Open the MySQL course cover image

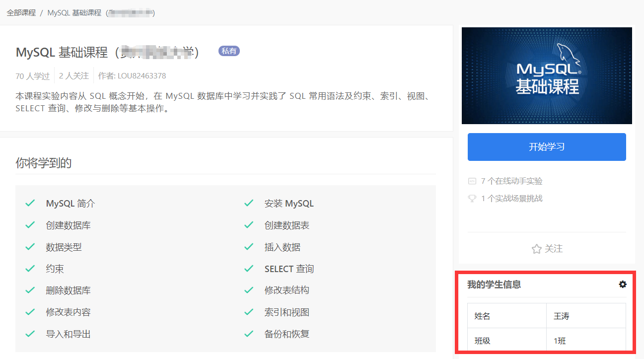click(x=547, y=75)
